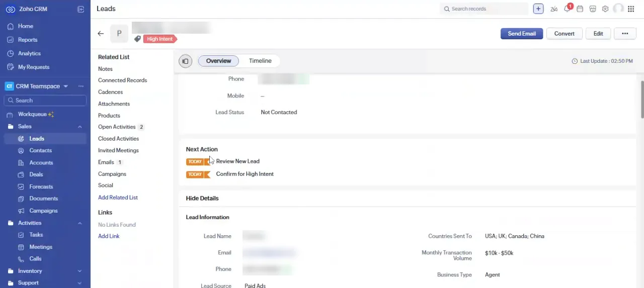Click the Send Email button
This screenshot has width=644, height=288.
pyautogui.click(x=522, y=34)
